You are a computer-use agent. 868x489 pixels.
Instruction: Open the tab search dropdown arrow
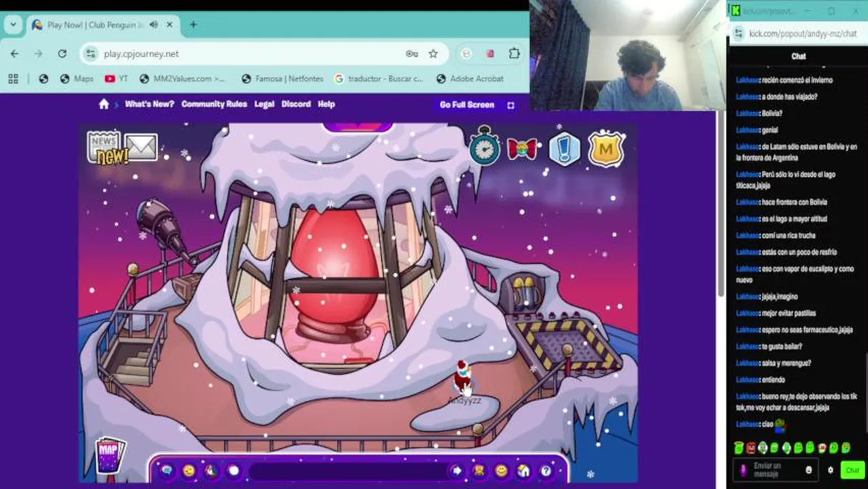[12, 24]
